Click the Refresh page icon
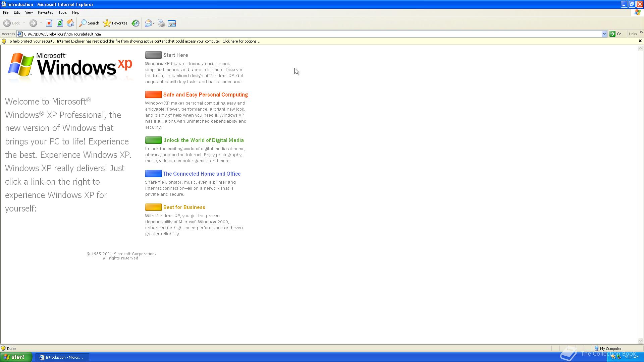The height and width of the screenshot is (362, 644). pyautogui.click(x=60, y=23)
